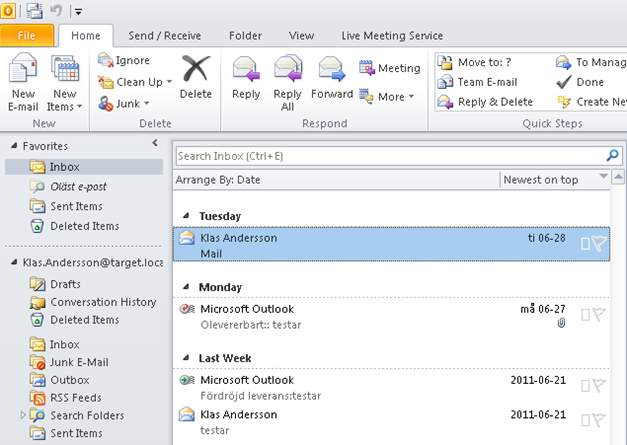Open Sent Items under Favorites
Screen dimensions: 627x445
tap(66, 206)
